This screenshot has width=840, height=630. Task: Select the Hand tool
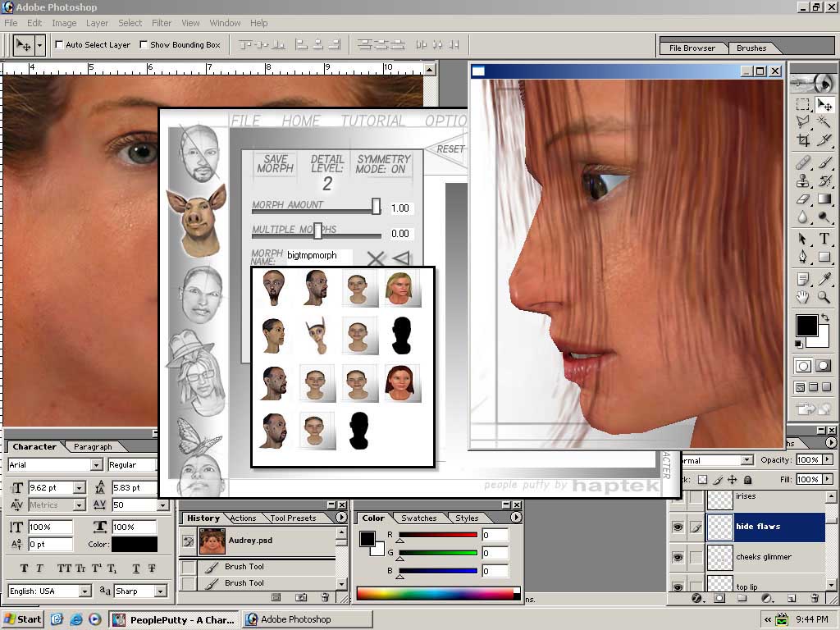pos(802,297)
